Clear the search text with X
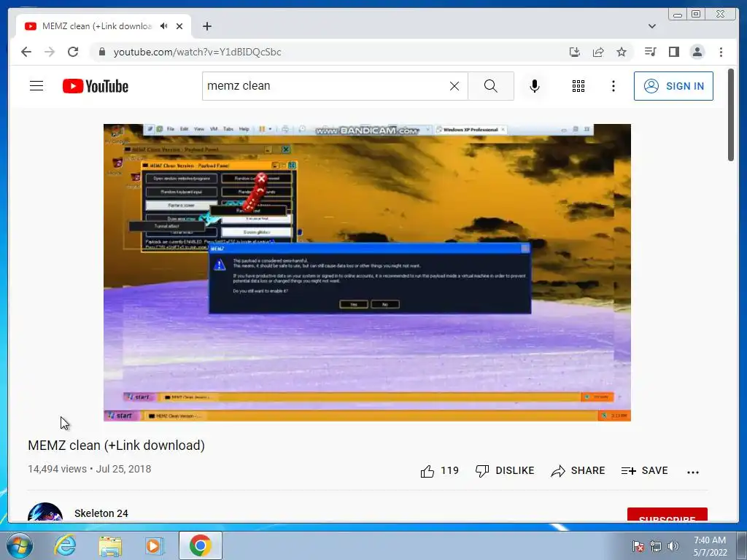The image size is (747, 560). pyautogui.click(x=454, y=86)
